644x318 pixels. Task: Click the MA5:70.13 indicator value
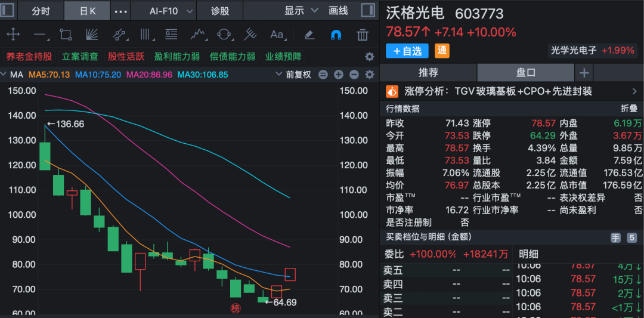49,75
